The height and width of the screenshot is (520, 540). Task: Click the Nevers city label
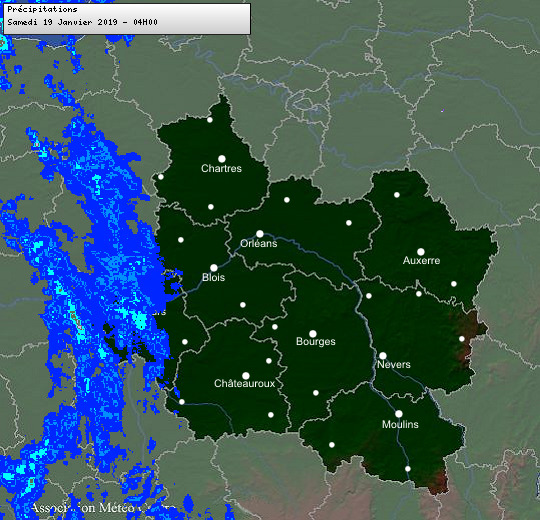pyautogui.click(x=394, y=364)
